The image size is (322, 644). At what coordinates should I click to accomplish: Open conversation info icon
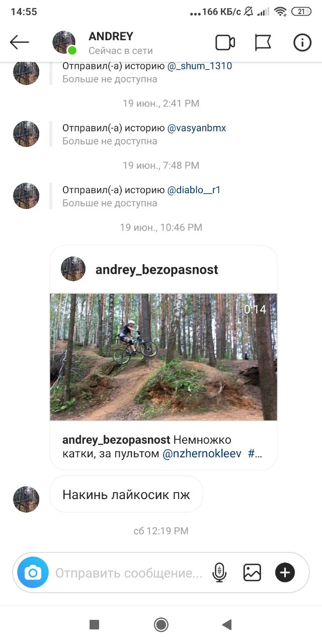tap(302, 43)
